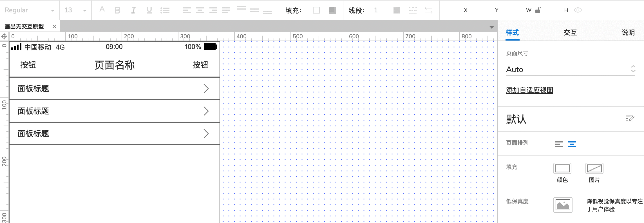The width and height of the screenshot is (644, 223).
Task: Click the black battery icon
Action: [x=210, y=47]
